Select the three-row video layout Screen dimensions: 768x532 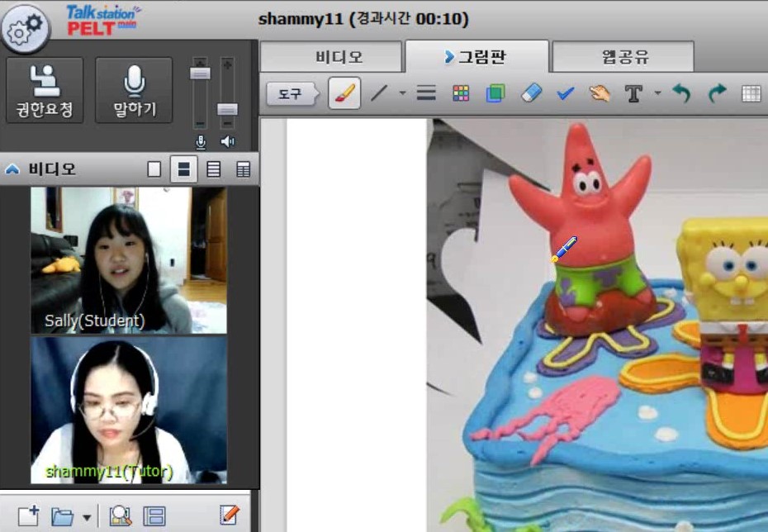pos(213,169)
